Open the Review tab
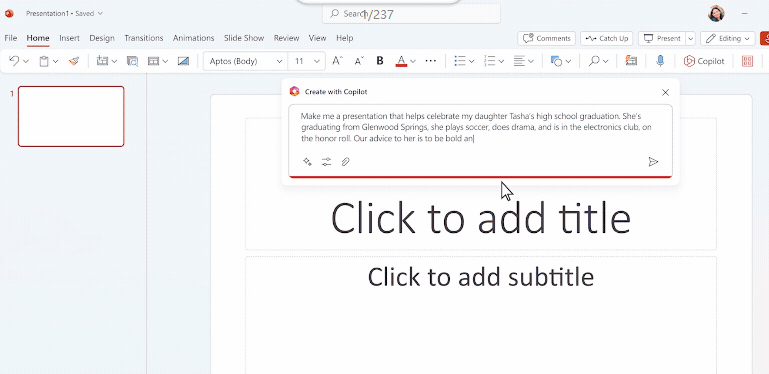Image resolution: width=769 pixels, height=374 pixels. [x=286, y=38]
